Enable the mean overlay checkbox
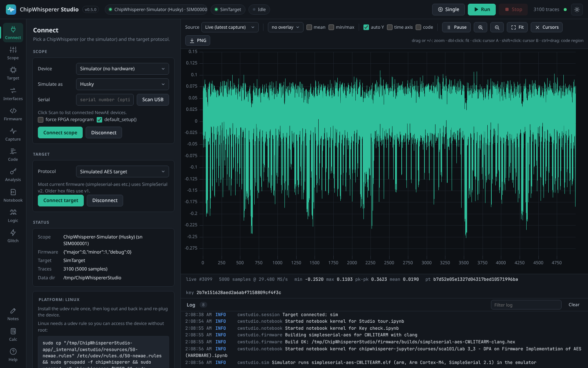 tap(309, 27)
